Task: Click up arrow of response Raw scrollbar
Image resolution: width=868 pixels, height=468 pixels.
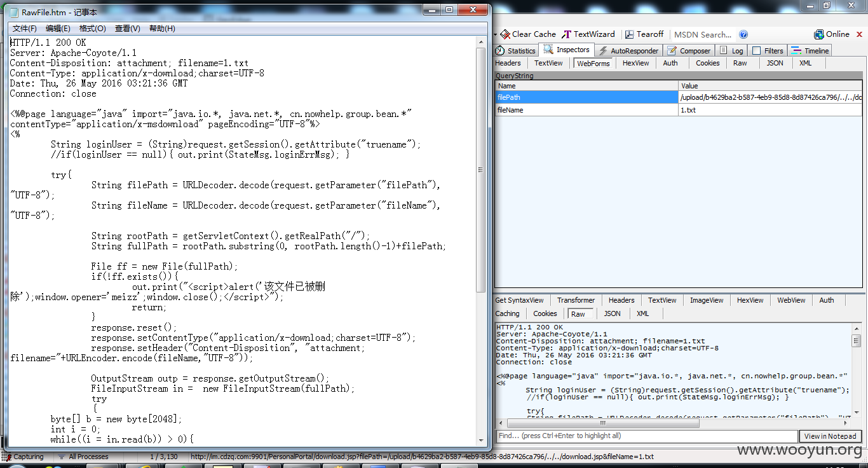Action: 857,329
